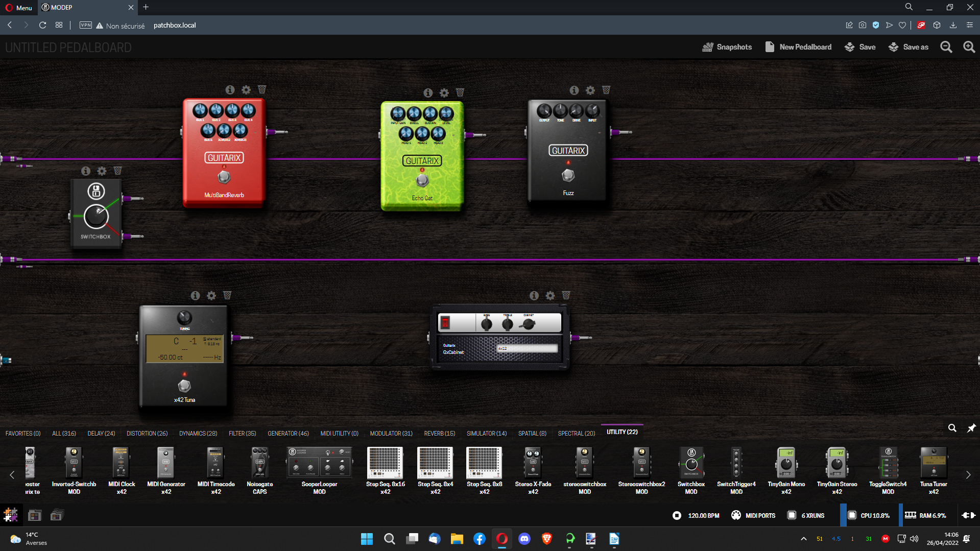980x551 pixels.
Task: Open Switchbox plugin settings gear
Action: (x=102, y=171)
